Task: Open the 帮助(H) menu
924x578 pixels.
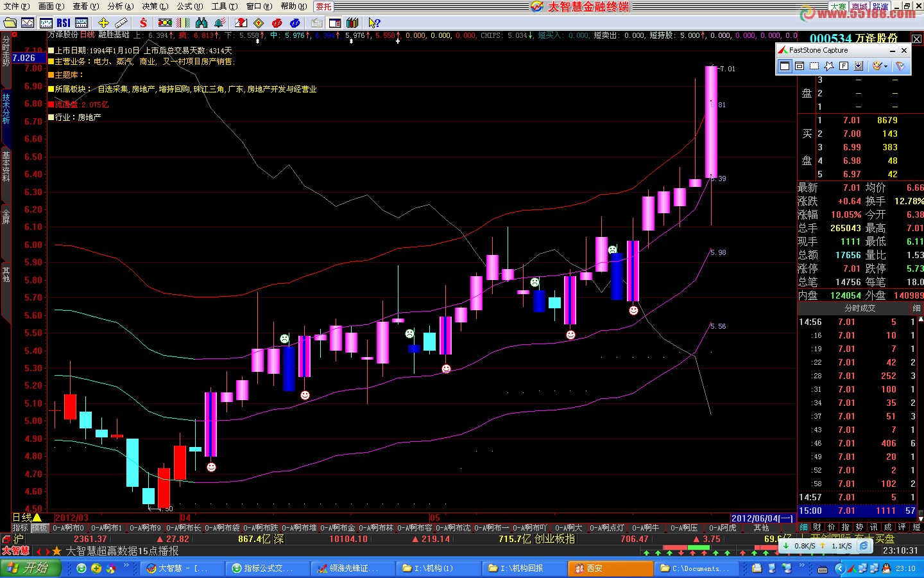Action: pyautogui.click(x=294, y=6)
